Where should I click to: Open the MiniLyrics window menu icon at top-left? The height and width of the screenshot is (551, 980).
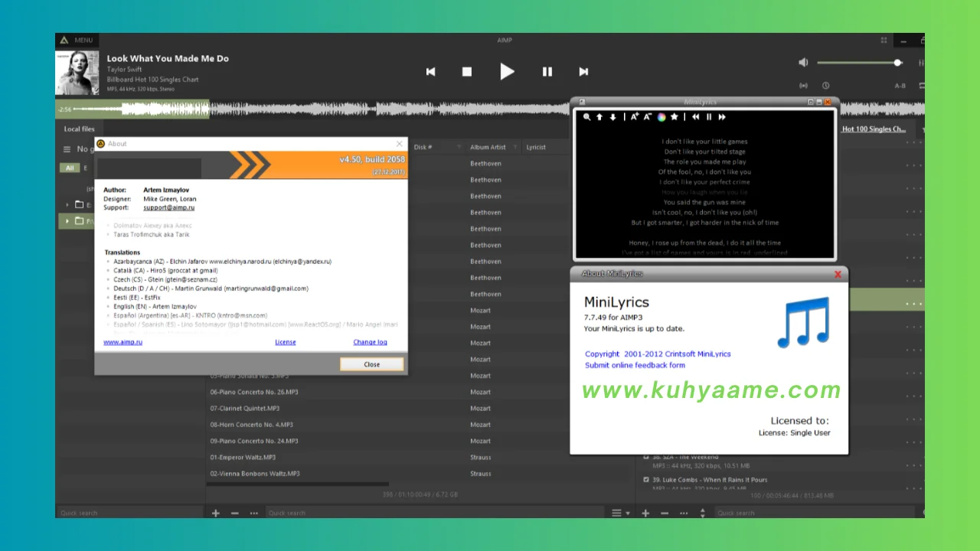point(581,102)
